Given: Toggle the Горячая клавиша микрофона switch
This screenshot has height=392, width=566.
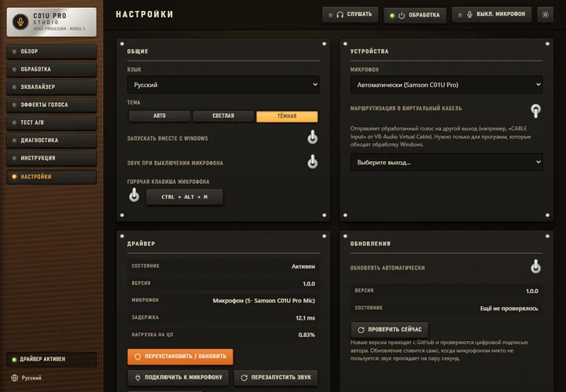Looking at the screenshot, I should point(134,195).
